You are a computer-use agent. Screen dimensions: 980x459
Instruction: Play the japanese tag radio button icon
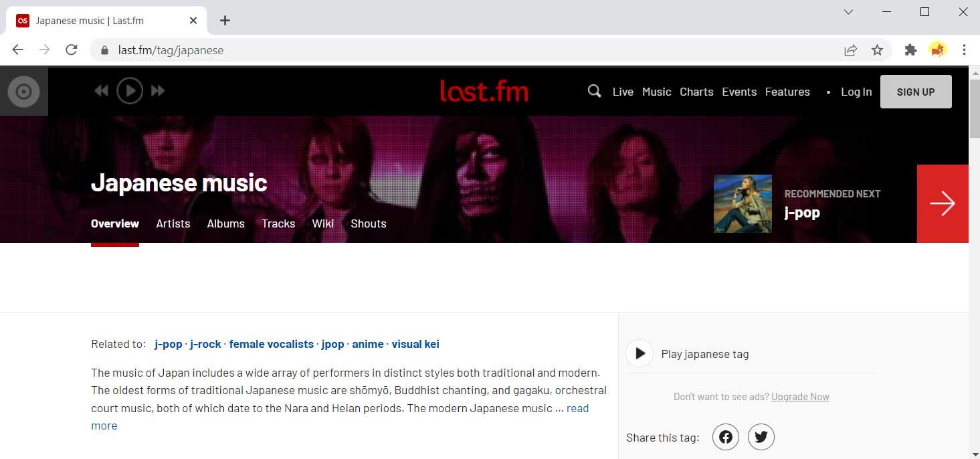tap(639, 353)
